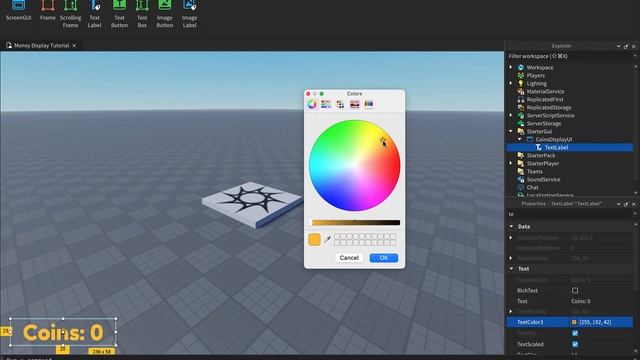Select Teams in Explorer
Screen dimensions: 640x360
[534, 171]
